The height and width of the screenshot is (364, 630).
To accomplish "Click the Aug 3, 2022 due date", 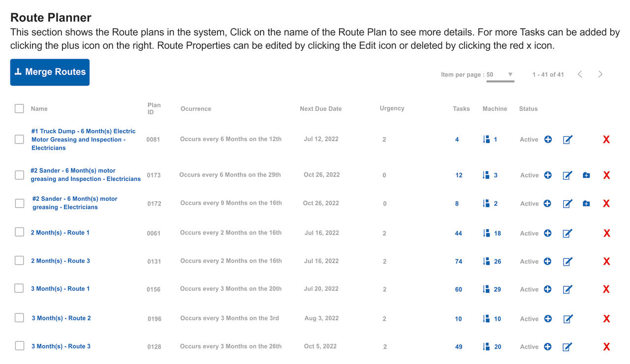I will click(x=322, y=318).
